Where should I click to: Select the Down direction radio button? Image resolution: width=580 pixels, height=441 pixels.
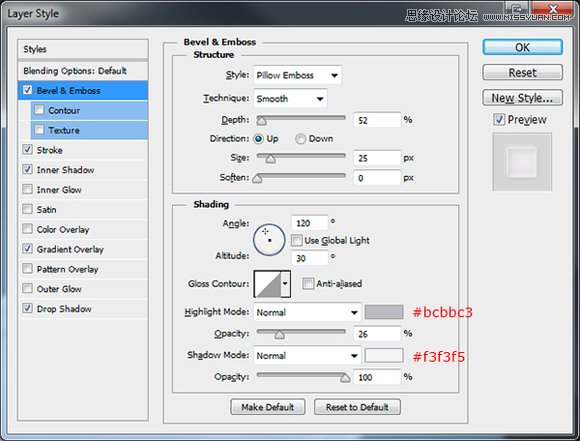300,139
